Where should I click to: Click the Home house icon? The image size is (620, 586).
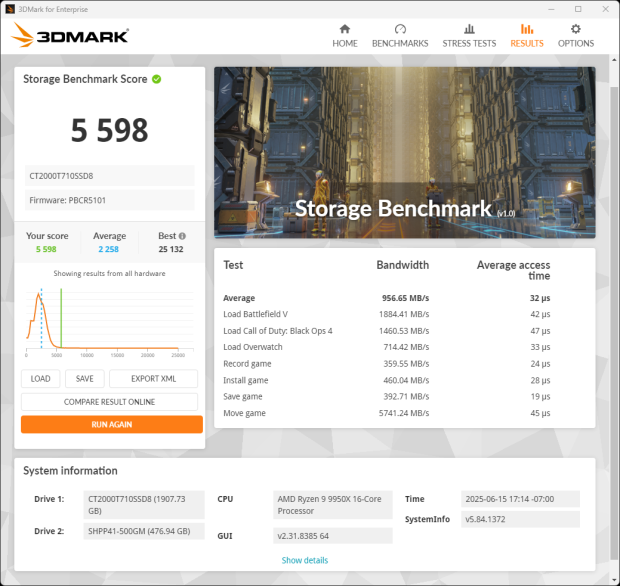pyautogui.click(x=344, y=30)
